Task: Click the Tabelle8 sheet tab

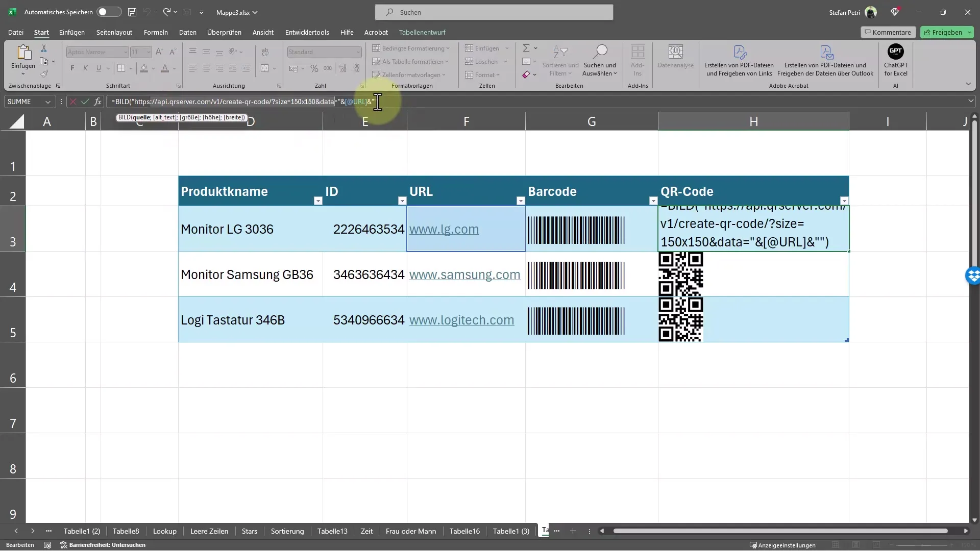Action: click(x=125, y=531)
